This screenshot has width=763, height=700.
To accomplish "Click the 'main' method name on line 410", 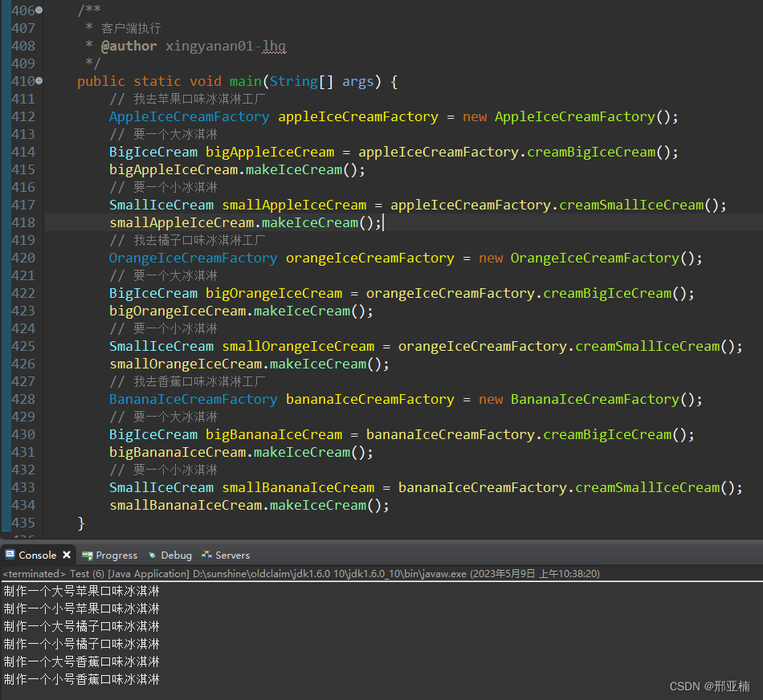I will [x=245, y=81].
